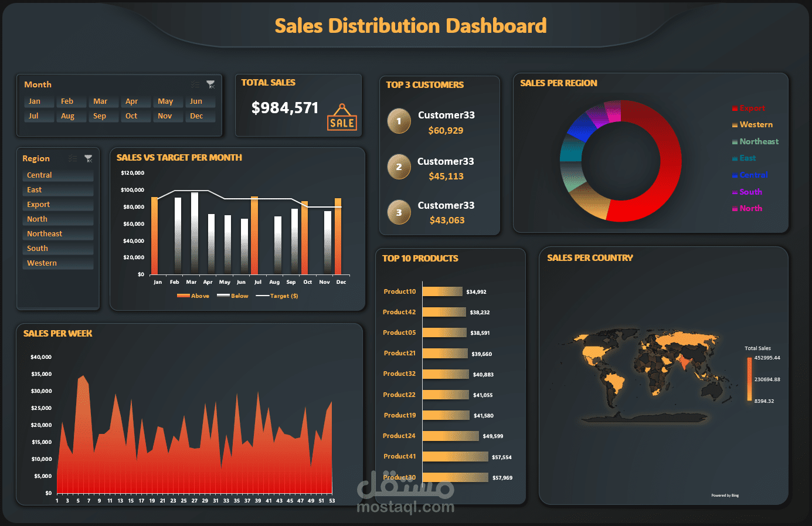This screenshot has height=526, width=812.
Task: Click the gold medal icon beside Customer33
Action: point(399,121)
